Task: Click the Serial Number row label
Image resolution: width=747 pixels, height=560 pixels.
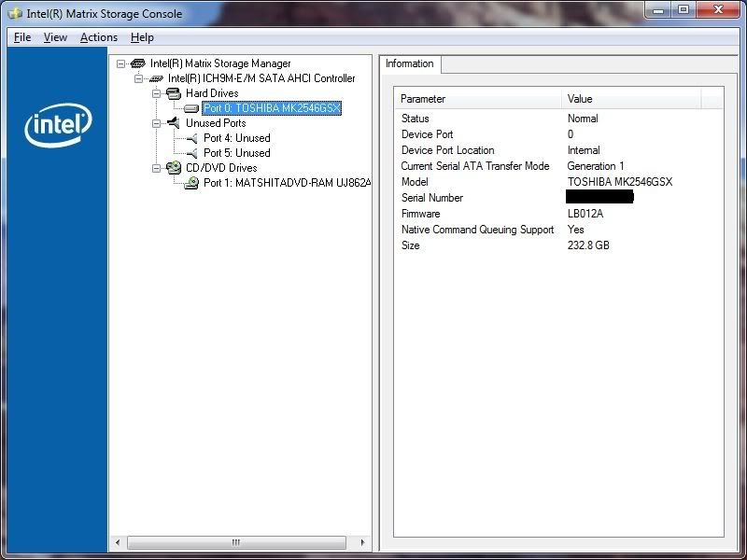Action: 432,198
